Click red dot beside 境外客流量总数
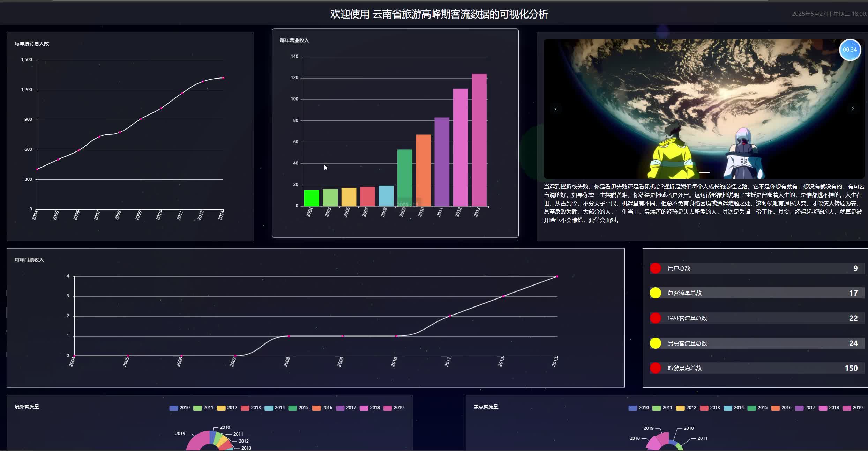 click(655, 318)
